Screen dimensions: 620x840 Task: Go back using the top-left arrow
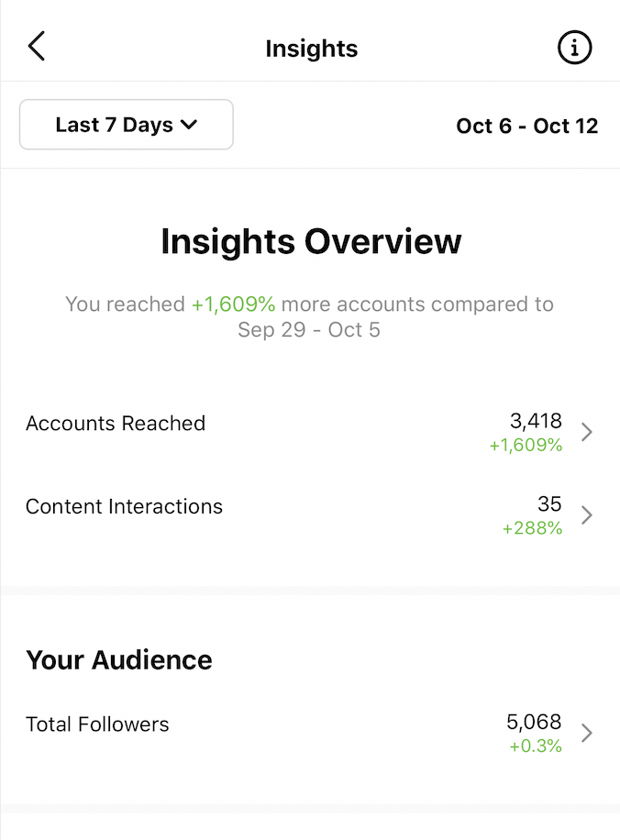(x=37, y=46)
